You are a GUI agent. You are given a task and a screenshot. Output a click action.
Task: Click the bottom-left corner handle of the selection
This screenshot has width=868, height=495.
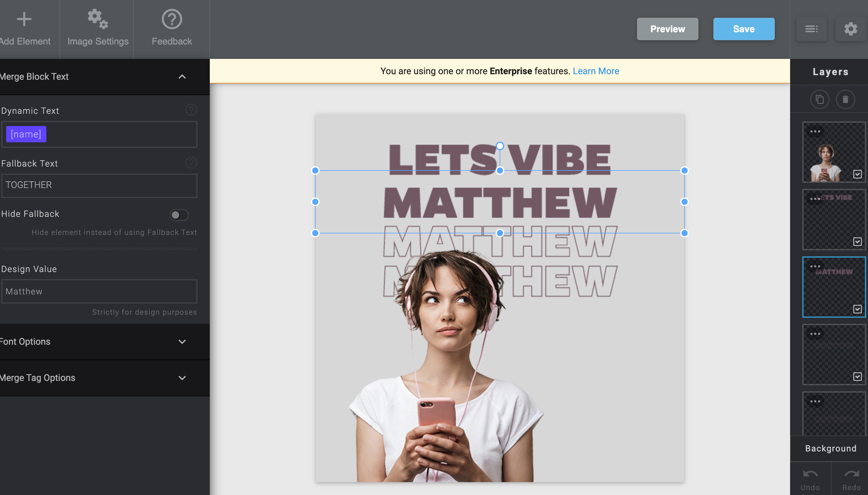point(315,233)
